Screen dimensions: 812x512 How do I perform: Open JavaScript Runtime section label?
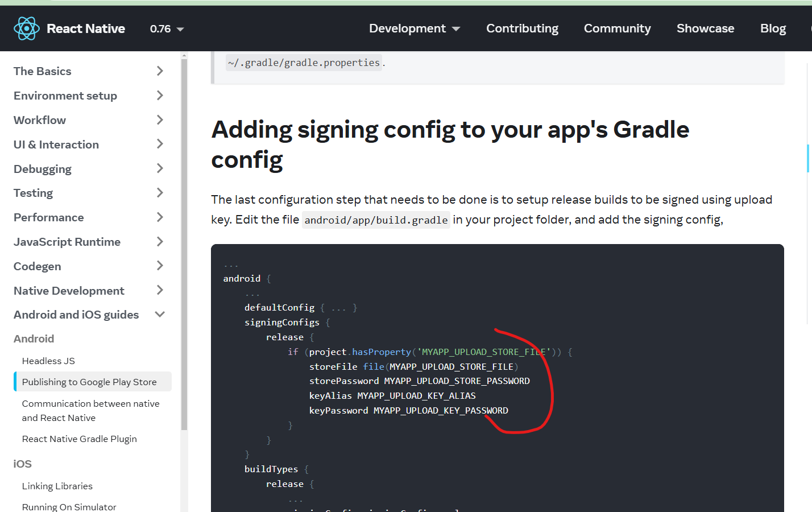[67, 242]
